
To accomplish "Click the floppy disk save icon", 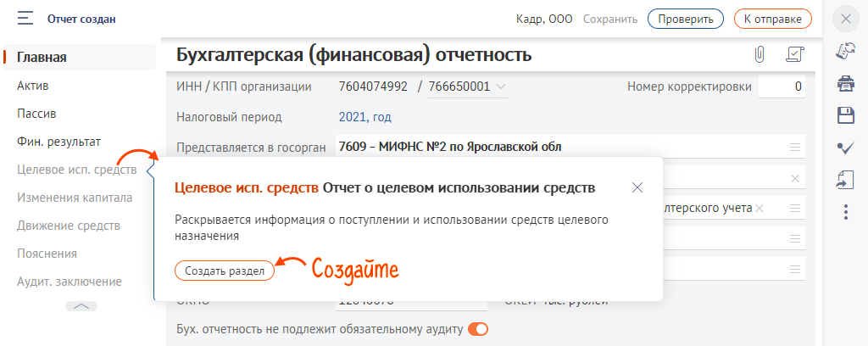I will (x=844, y=115).
